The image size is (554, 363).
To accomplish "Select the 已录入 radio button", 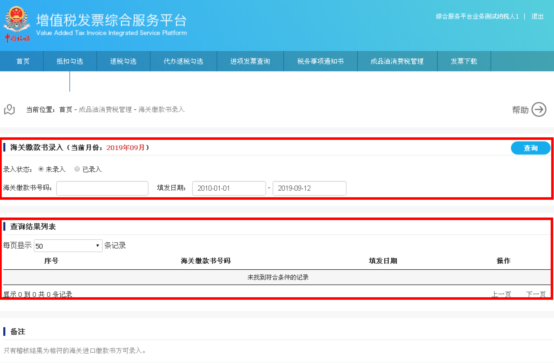I will pos(77,169).
